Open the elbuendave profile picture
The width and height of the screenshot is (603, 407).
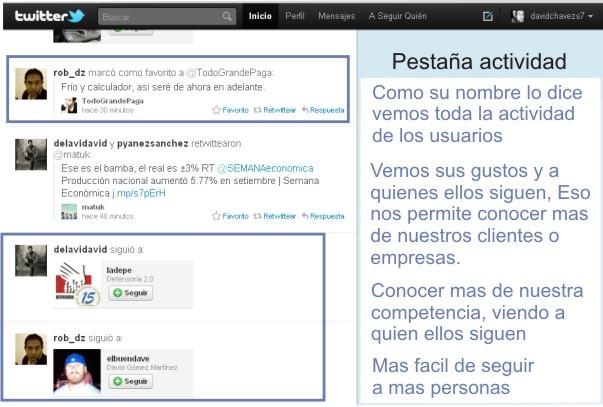click(x=77, y=372)
